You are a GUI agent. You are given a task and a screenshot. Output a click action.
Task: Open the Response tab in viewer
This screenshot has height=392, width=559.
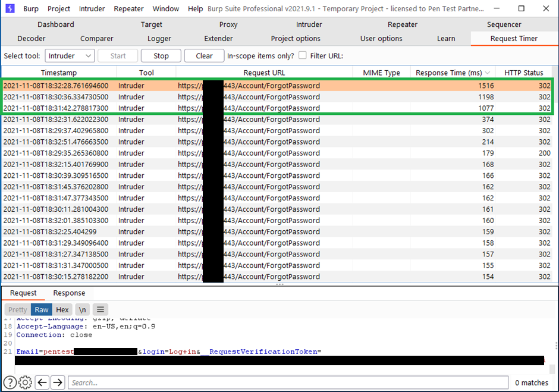pyautogui.click(x=69, y=293)
